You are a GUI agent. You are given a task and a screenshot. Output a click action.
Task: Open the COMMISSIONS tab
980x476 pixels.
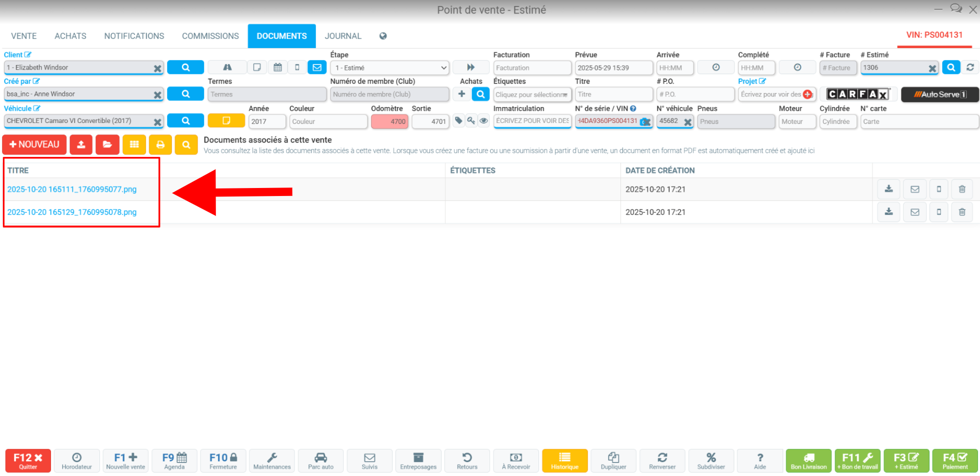(x=210, y=36)
